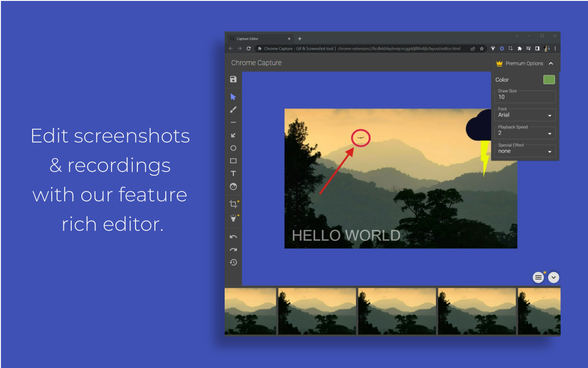
Task: Select the Circle shape tool
Action: point(233,148)
